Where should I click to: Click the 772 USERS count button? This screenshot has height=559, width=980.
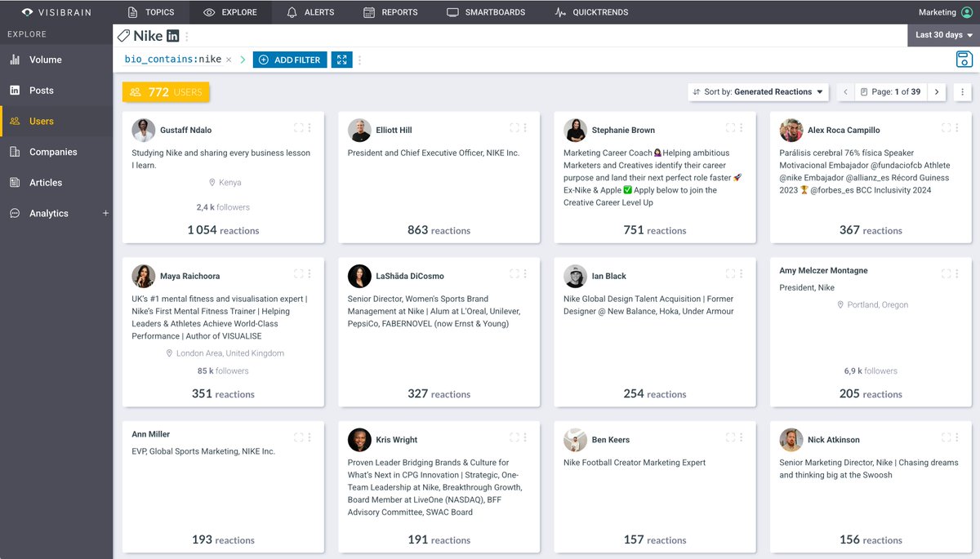(166, 92)
